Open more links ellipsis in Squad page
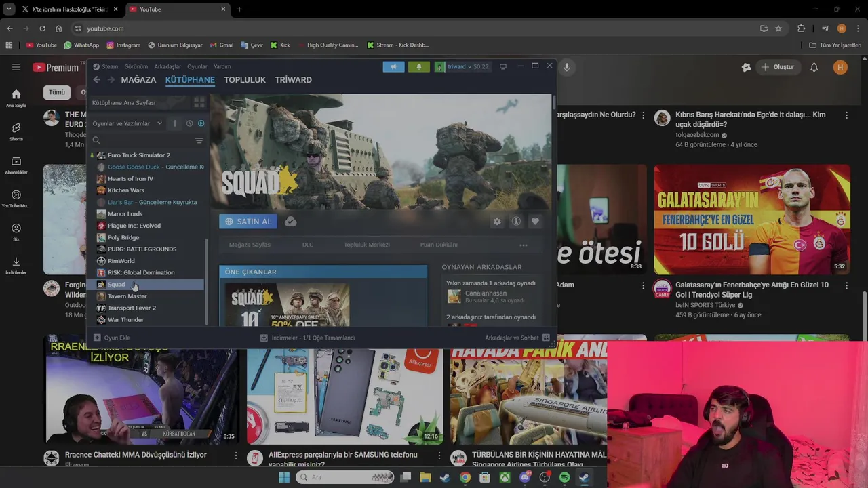 pos(524,245)
